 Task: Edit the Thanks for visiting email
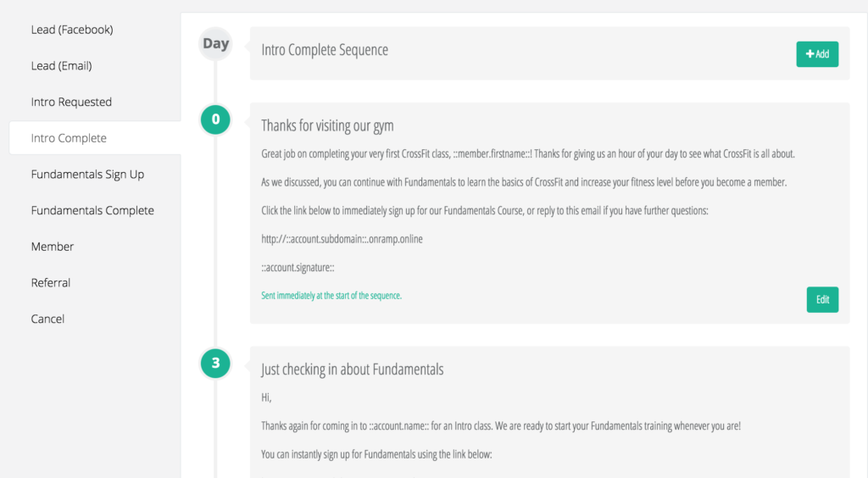822,299
